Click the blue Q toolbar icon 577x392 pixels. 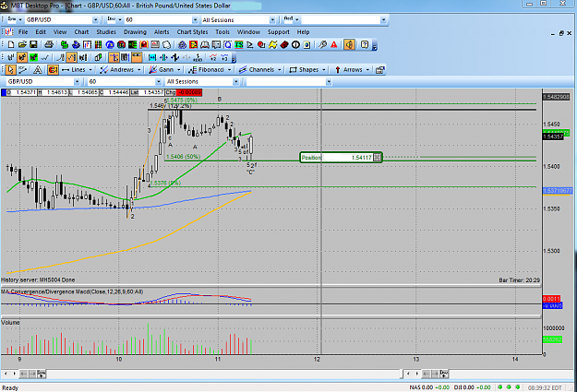click(x=227, y=44)
